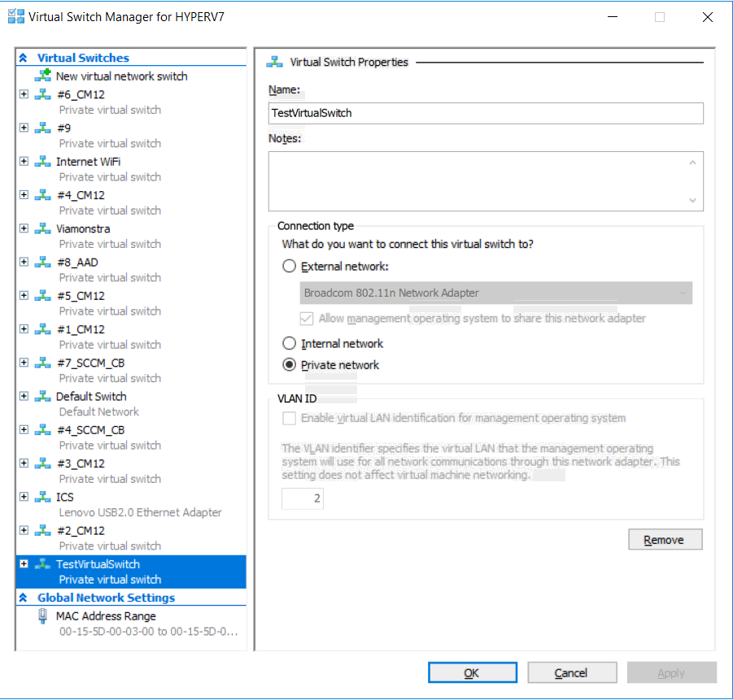Open the Broadcom network adapter dropdown
Screen dimensions: 733x700
[496, 293]
